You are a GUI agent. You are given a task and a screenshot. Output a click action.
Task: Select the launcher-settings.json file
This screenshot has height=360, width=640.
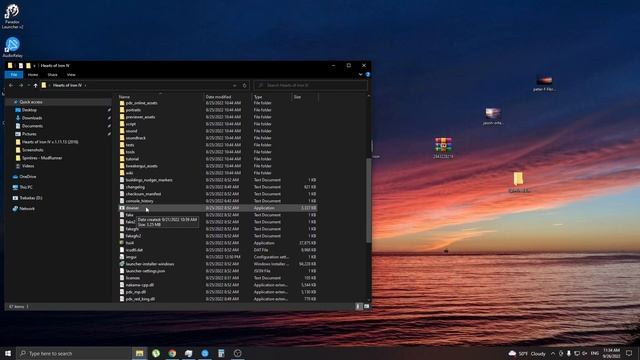coord(218,271)
